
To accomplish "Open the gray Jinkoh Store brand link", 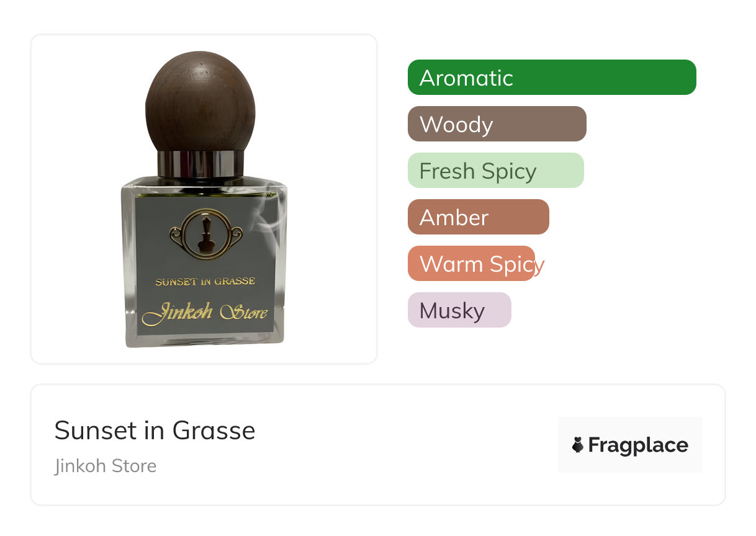I will click(106, 466).
